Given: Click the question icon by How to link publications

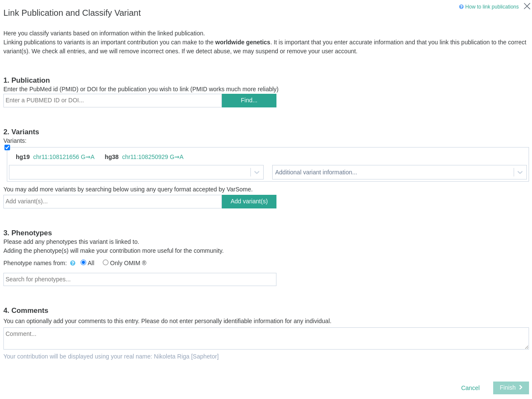Looking at the screenshot, I should tap(461, 7).
